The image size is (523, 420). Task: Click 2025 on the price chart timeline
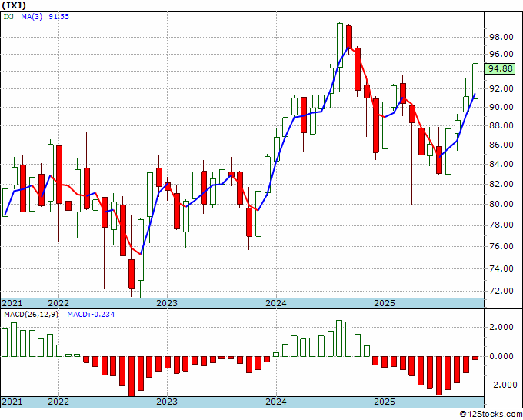[x=385, y=303]
